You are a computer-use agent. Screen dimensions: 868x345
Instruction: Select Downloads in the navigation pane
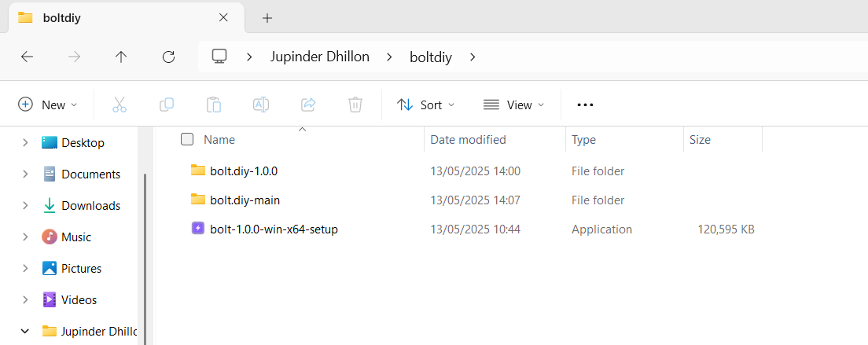click(x=90, y=206)
